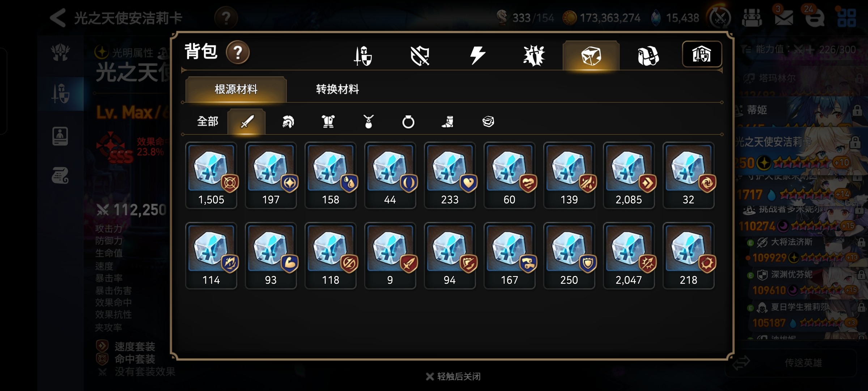Viewport: 868px width, 391px height.
Task: Select the material with quantity 1,505
Action: click(211, 175)
